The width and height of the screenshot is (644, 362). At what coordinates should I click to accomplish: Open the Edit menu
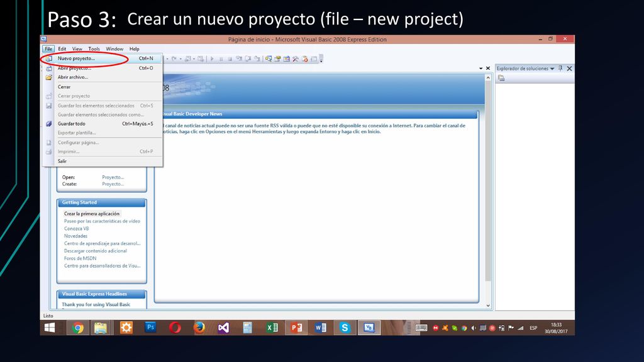pyautogui.click(x=62, y=49)
